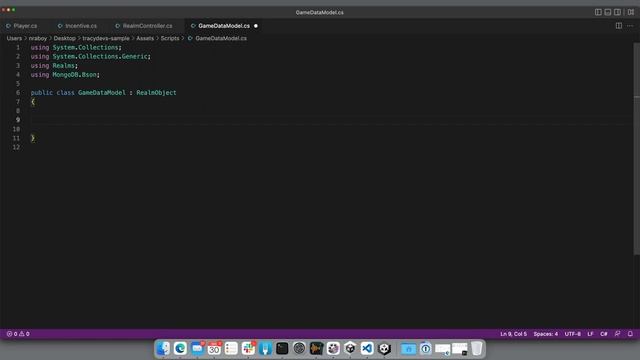The height and width of the screenshot is (360, 640).
Task: Click 'using Realms;' line
Action: click(x=54, y=66)
